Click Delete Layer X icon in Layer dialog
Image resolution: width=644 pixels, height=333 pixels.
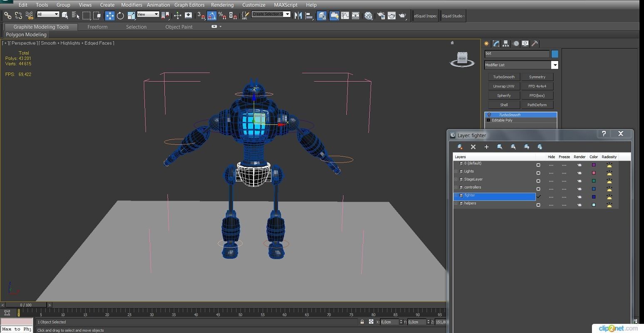click(473, 147)
